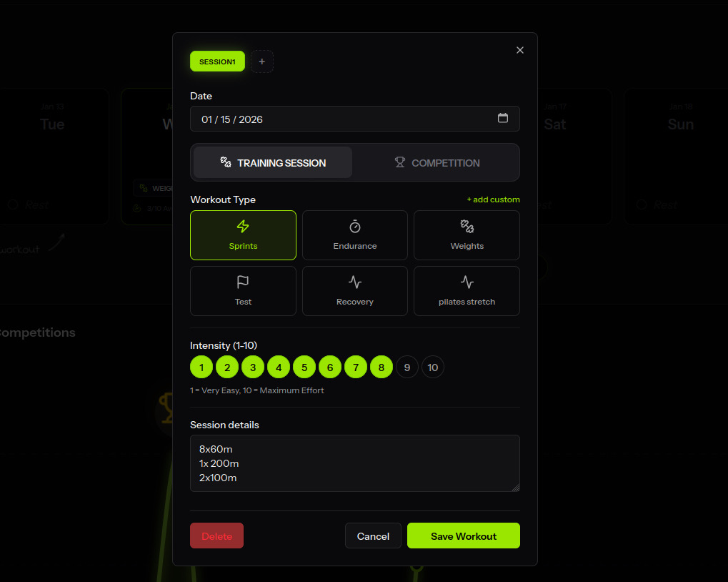Click the Save Workout button
The image size is (728, 582).
pyautogui.click(x=463, y=536)
